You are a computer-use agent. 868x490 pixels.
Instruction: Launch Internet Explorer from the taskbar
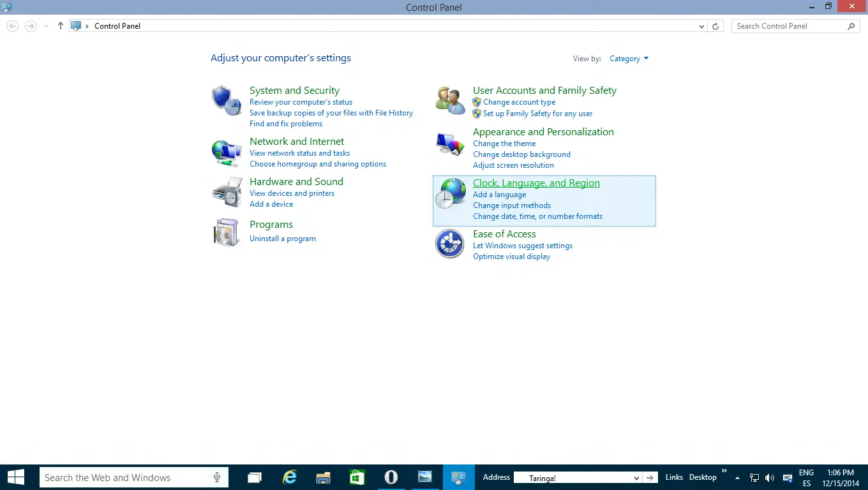point(288,477)
